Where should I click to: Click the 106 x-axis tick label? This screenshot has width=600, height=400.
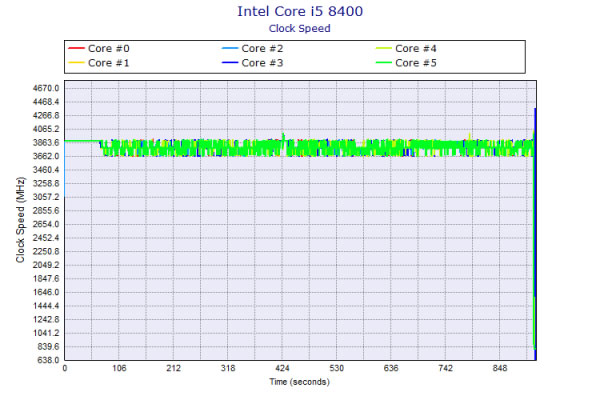(x=119, y=368)
